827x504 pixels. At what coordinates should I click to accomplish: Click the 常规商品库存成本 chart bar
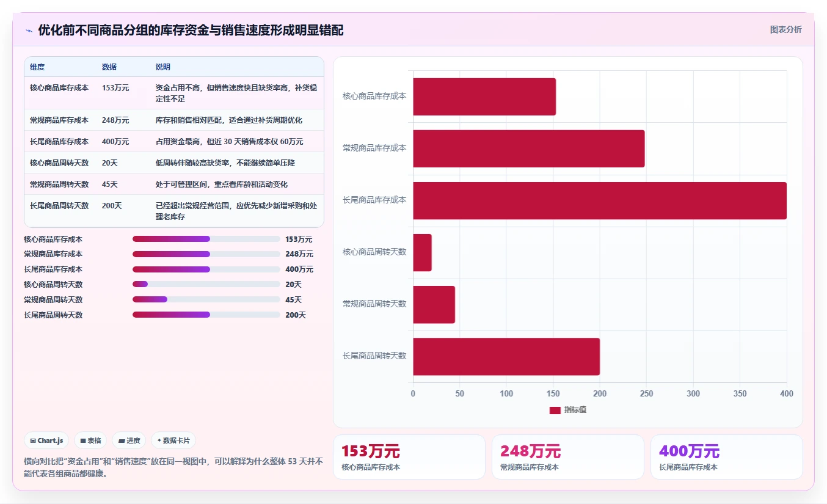[x=529, y=148]
